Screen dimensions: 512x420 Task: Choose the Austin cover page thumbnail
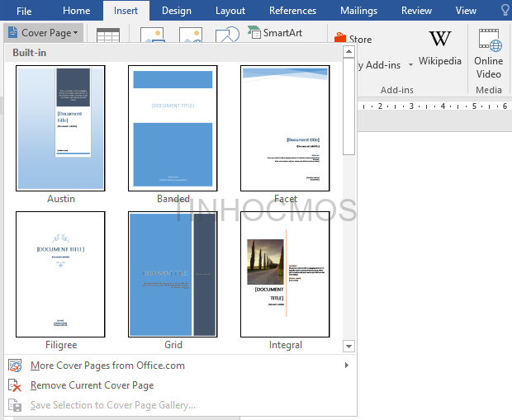(x=60, y=128)
